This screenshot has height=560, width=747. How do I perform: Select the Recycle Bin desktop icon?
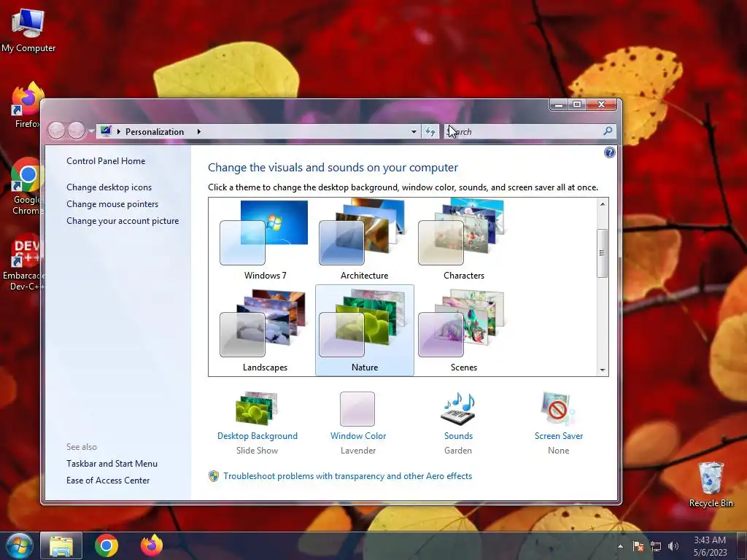tap(711, 485)
